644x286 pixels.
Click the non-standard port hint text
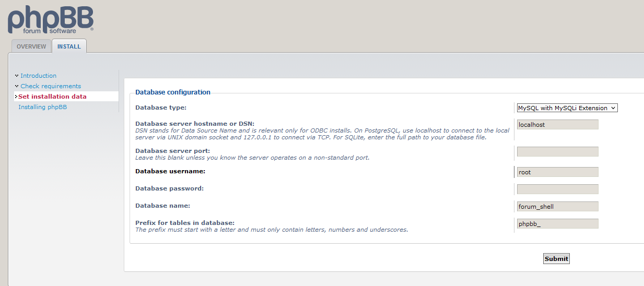coord(252,158)
